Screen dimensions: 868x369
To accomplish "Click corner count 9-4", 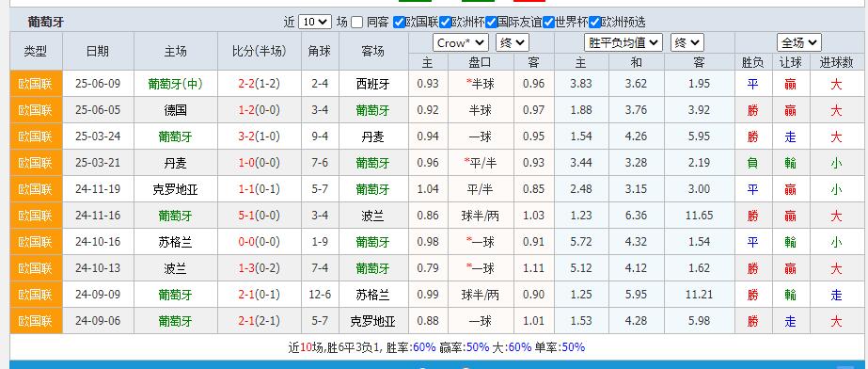I will click(x=320, y=136).
